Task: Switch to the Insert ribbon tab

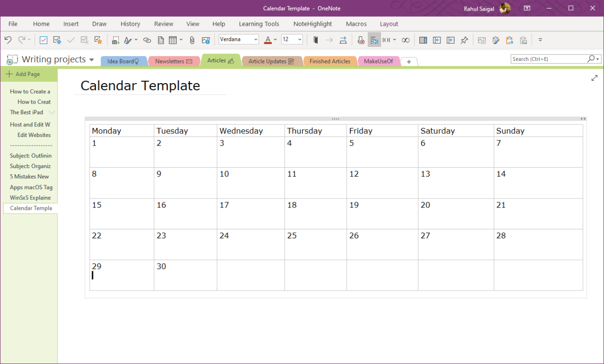Action: [71, 24]
